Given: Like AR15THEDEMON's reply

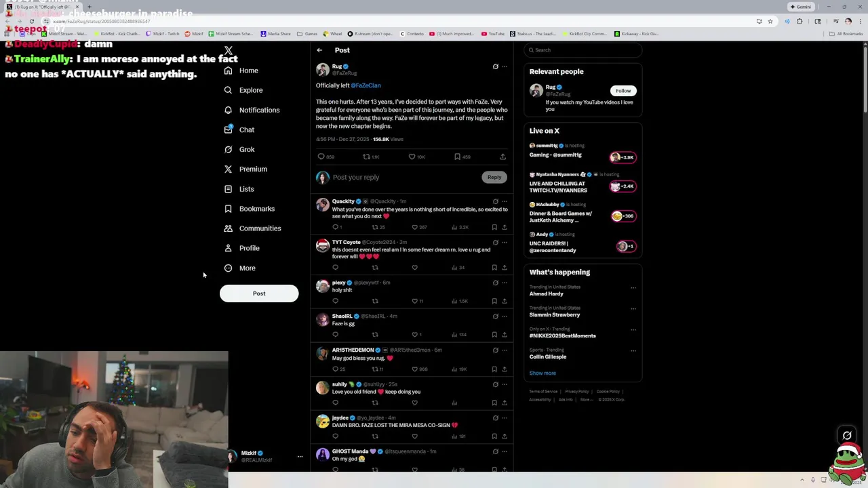Looking at the screenshot, I should [415, 369].
